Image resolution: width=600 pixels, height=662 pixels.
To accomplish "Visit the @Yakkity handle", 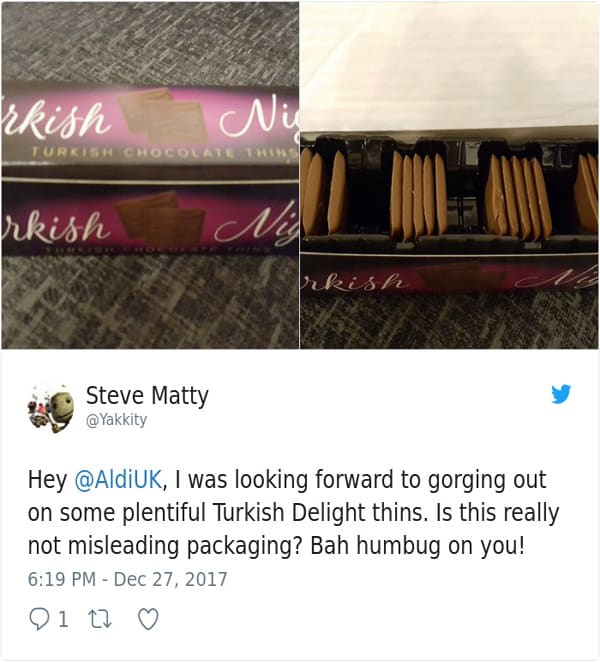I will (117, 420).
